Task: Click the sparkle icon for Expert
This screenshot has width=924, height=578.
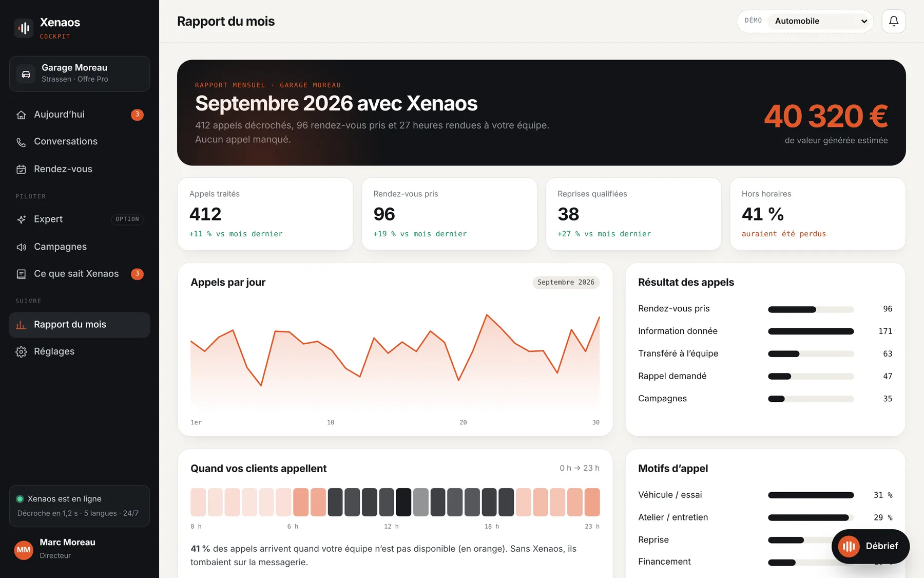Action: 21,219
